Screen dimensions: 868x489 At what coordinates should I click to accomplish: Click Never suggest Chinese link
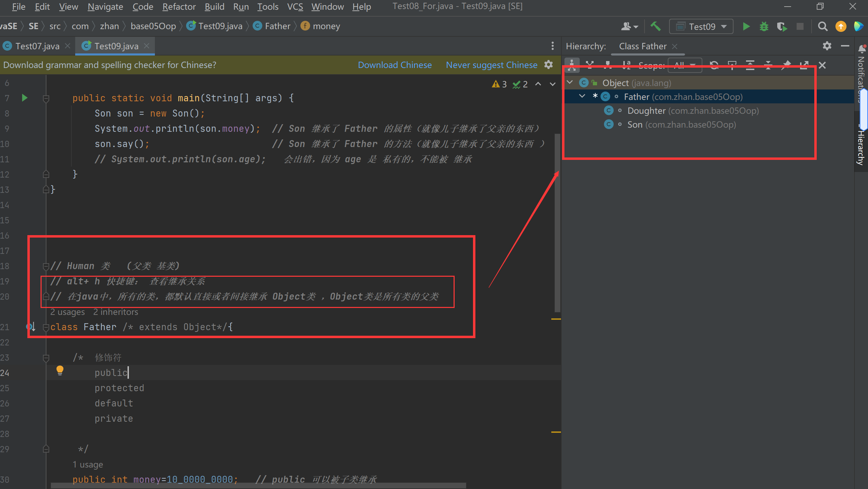click(491, 65)
